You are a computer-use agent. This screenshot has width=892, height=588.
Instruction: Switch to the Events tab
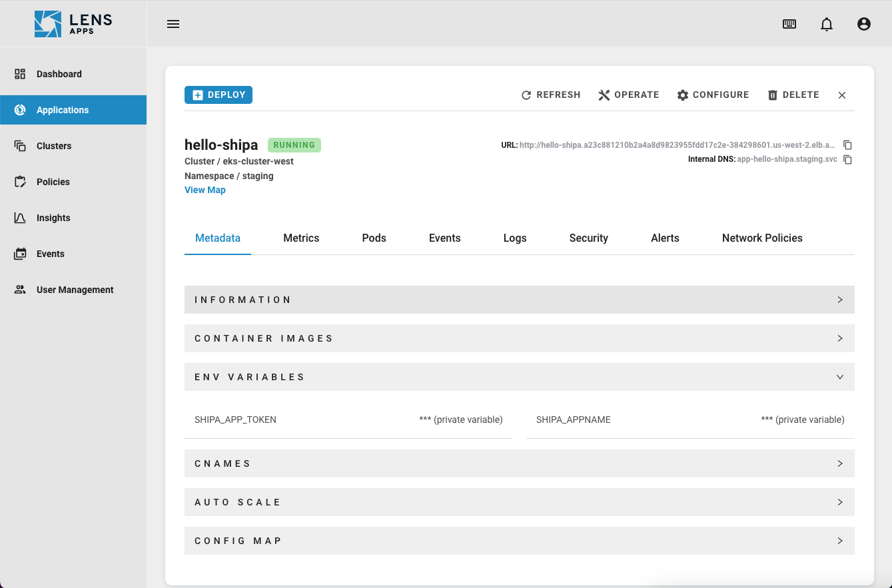pos(445,238)
